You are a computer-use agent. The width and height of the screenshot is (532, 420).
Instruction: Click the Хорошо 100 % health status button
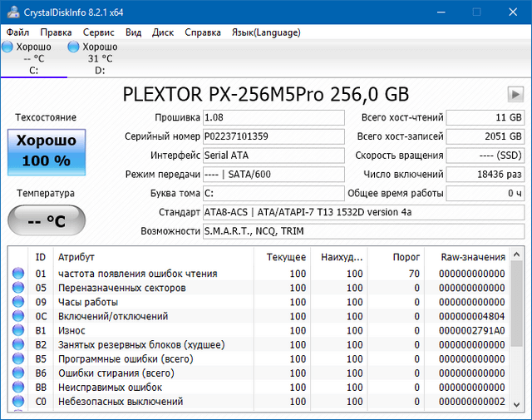pyautogui.click(x=46, y=151)
